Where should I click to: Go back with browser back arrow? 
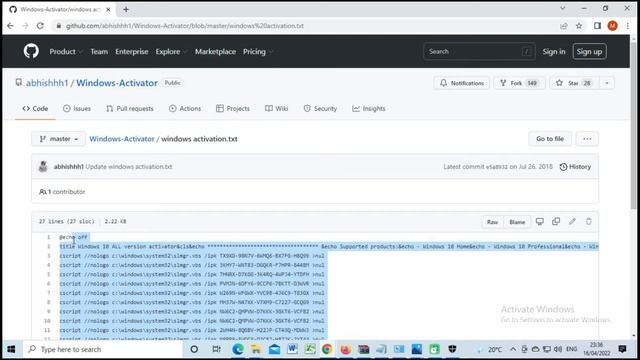click(10, 26)
